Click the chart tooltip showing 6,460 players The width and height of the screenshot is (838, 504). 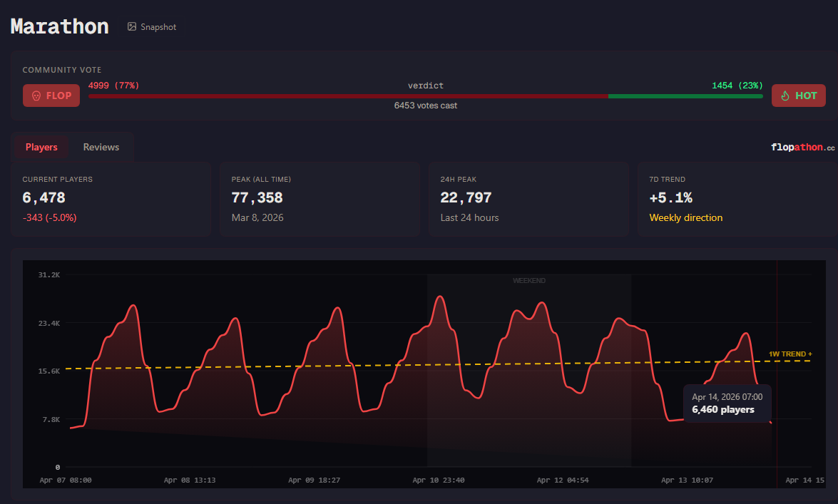[x=727, y=403]
